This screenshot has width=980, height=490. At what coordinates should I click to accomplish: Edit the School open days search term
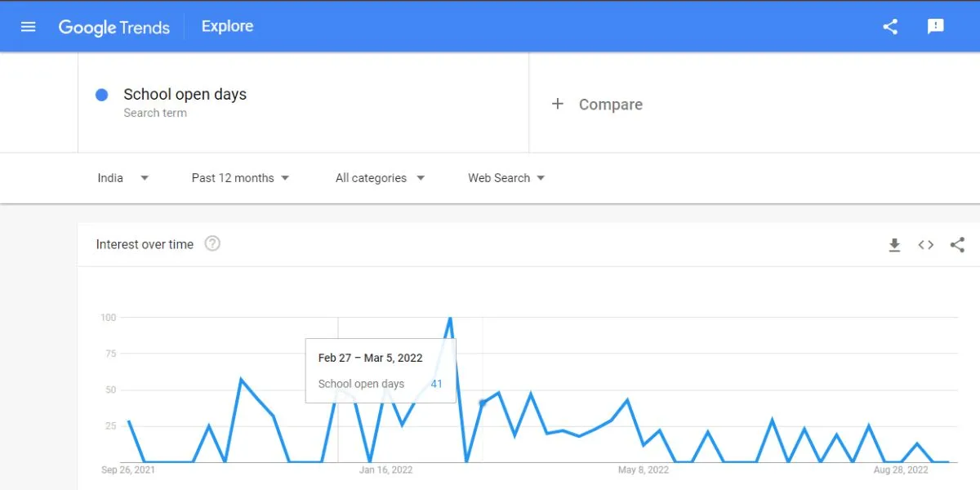point(185,95)
